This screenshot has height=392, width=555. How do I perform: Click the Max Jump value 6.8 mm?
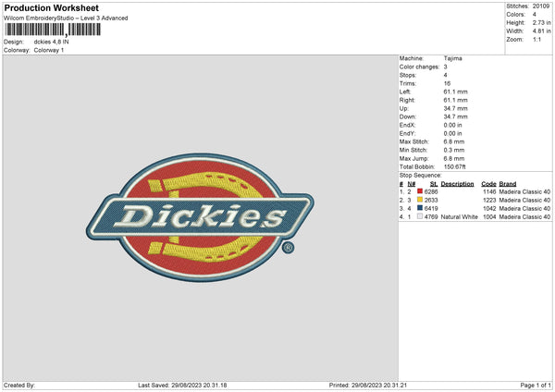[x=454, y=158]
